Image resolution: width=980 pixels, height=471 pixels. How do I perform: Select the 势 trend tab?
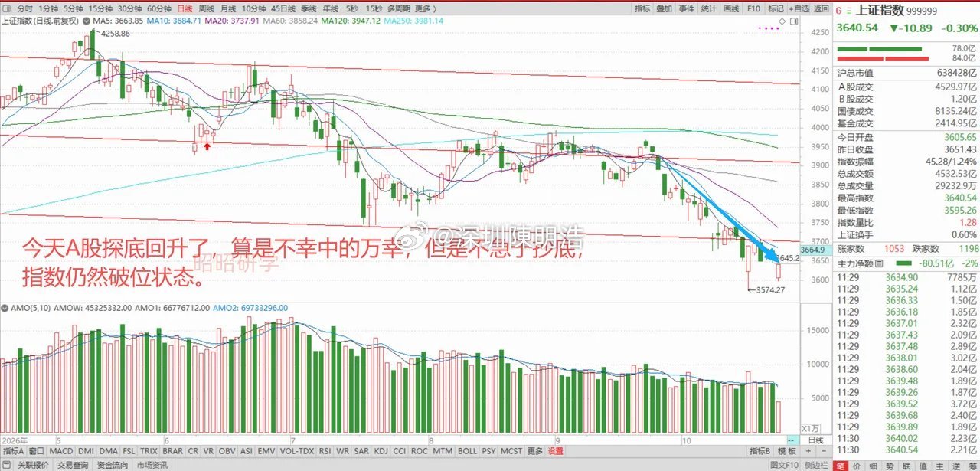point(890,465)
